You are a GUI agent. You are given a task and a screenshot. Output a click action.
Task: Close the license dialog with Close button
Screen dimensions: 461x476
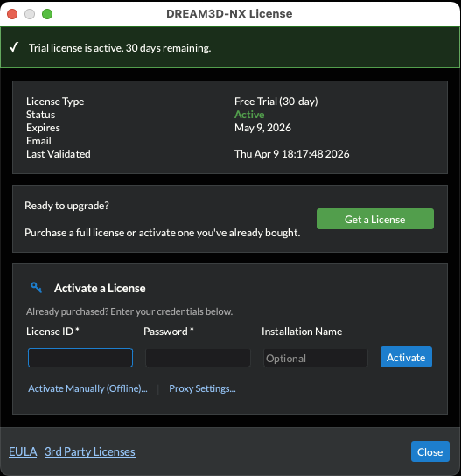click(430, 451)
